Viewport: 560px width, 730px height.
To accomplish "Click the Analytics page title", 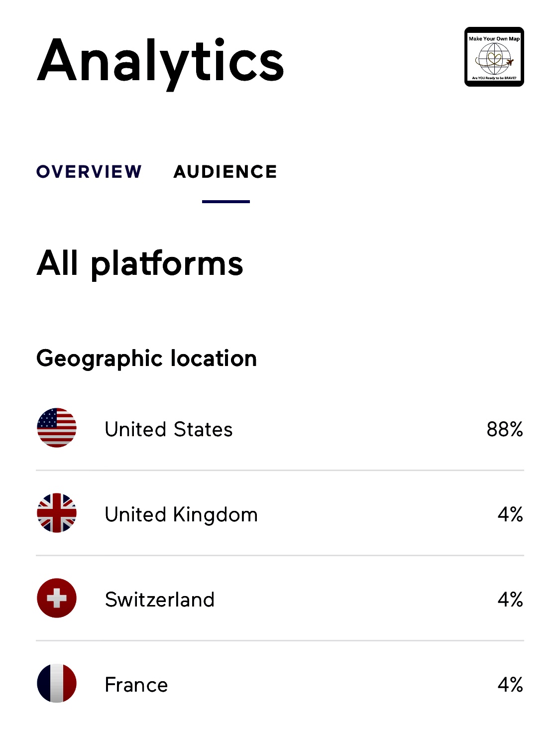I will tap(160, 61).
